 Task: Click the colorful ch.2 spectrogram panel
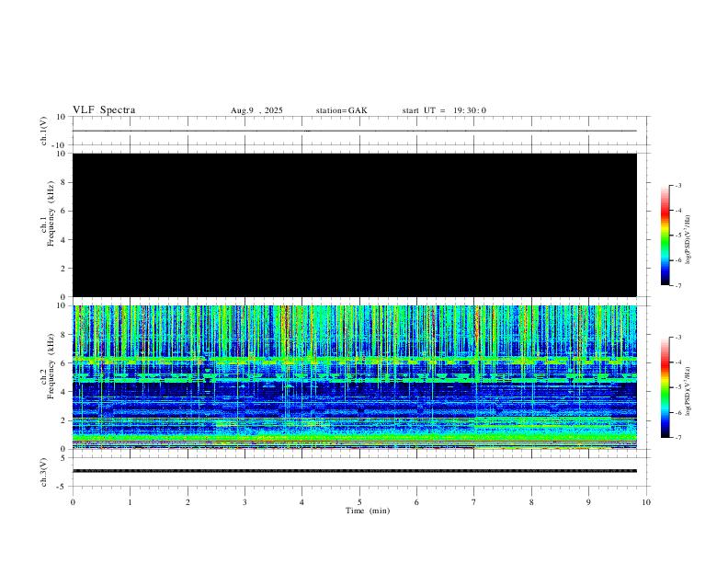tap(354, 376)
